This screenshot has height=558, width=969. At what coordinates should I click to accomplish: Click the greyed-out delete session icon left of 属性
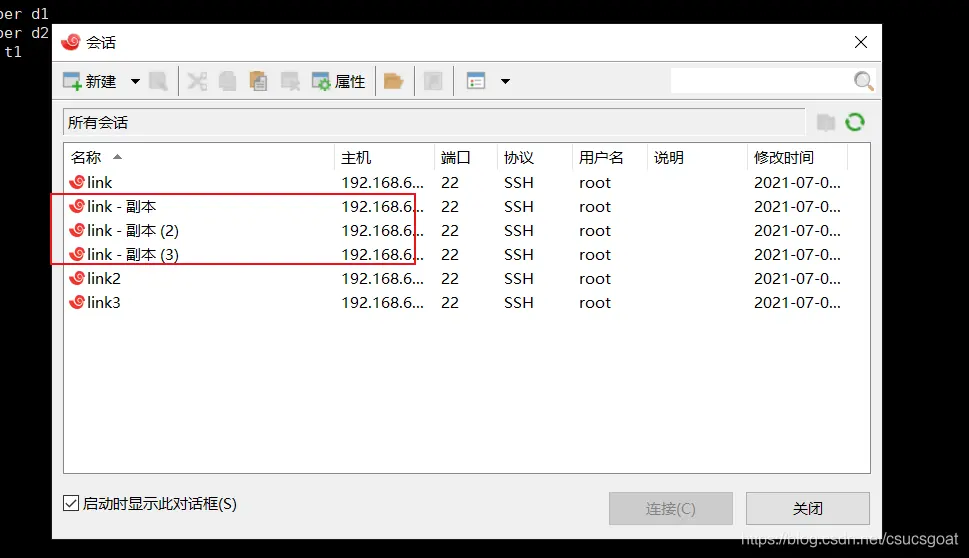coord(290,82)
